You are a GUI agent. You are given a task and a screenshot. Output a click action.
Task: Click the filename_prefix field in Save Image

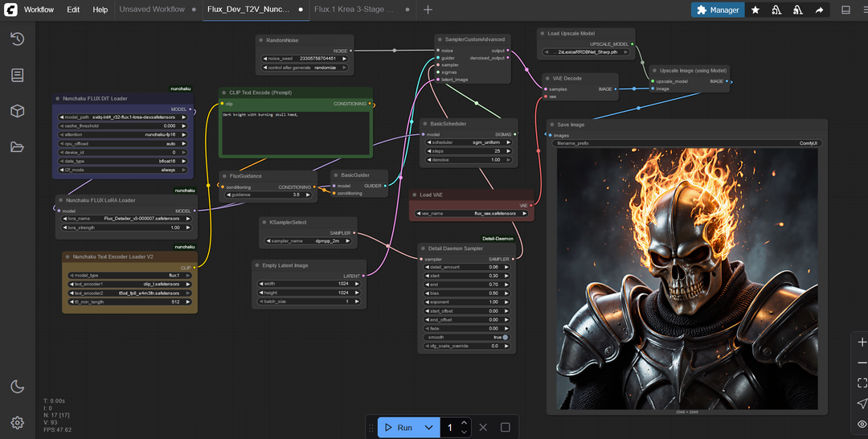(687, 143)
